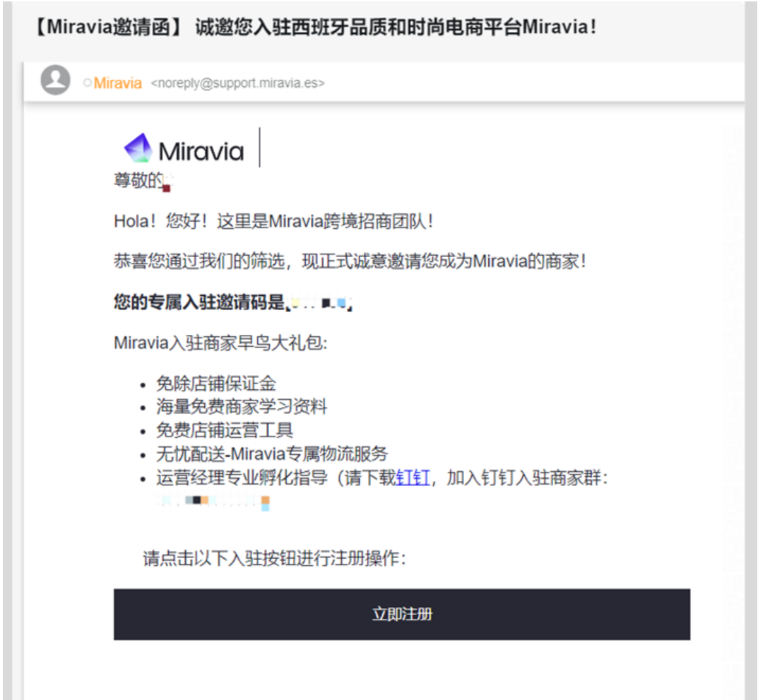
Task: Click the Miravia gem logo icon
Action: (138, 148)
